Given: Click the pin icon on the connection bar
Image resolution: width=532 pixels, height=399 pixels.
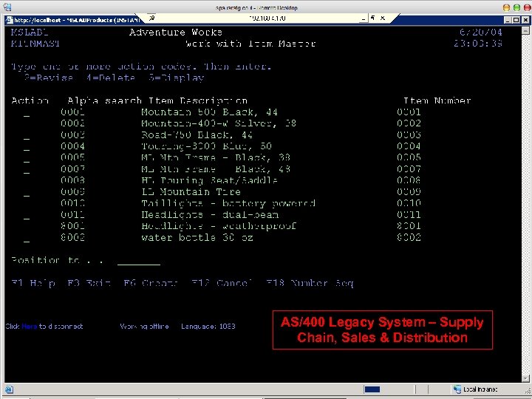Looking at the screenshot, I should (x=151, y=18).
